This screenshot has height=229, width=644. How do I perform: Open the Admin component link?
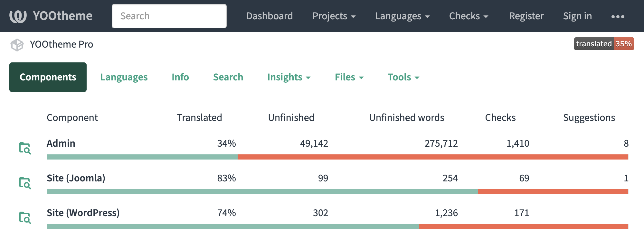pos(61,143)
